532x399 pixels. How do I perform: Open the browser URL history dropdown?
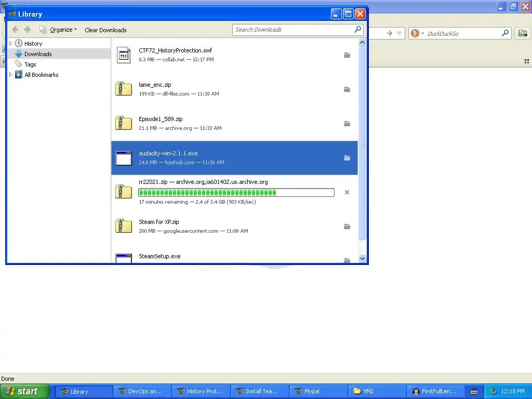point(400,33)
